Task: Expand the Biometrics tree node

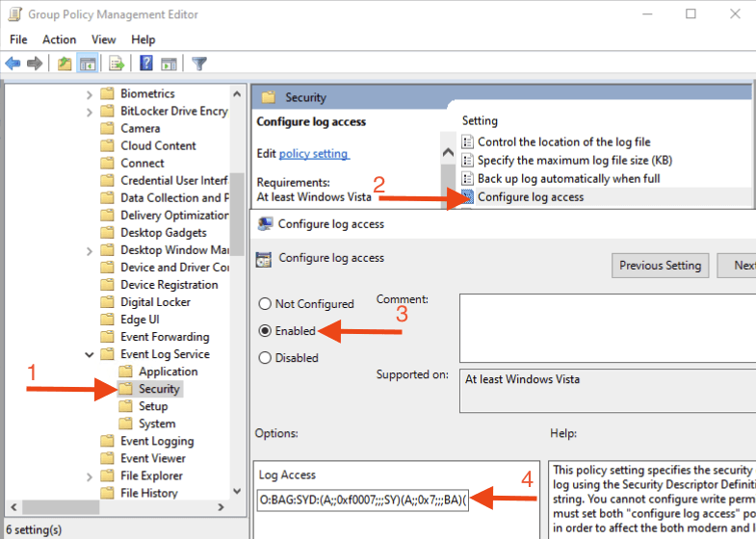Action: 90,94
